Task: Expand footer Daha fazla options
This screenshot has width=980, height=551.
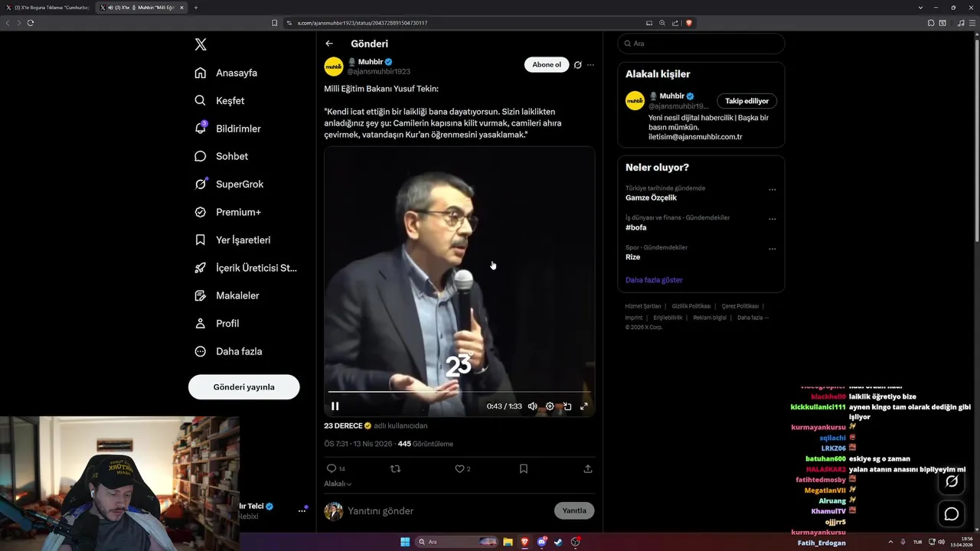Action: (753, 318)
